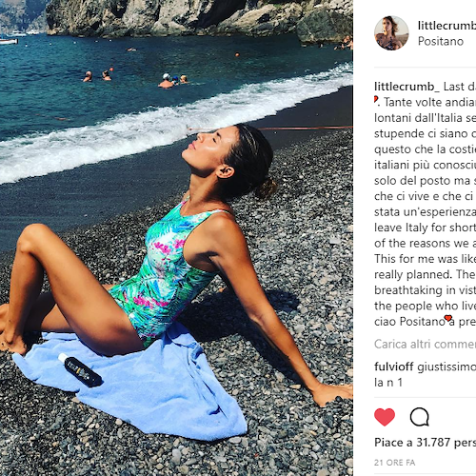Open comments via the speech bubble icon
The width and height of the screenshot is (476, 476).
[420, 417]
